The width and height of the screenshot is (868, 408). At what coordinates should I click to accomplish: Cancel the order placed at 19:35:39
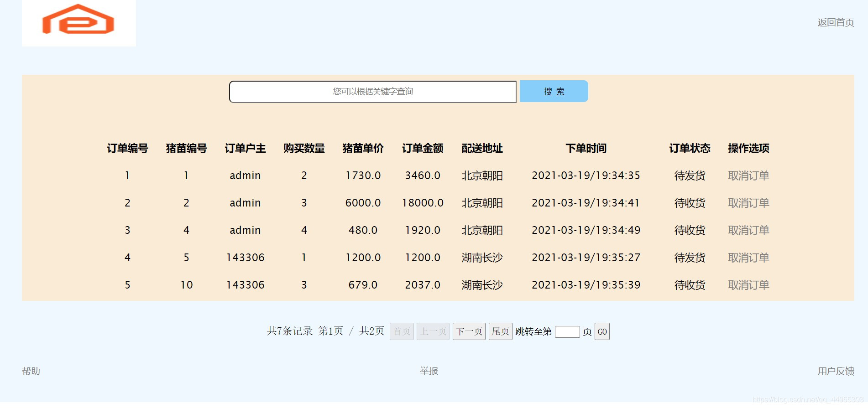point(748,285)
